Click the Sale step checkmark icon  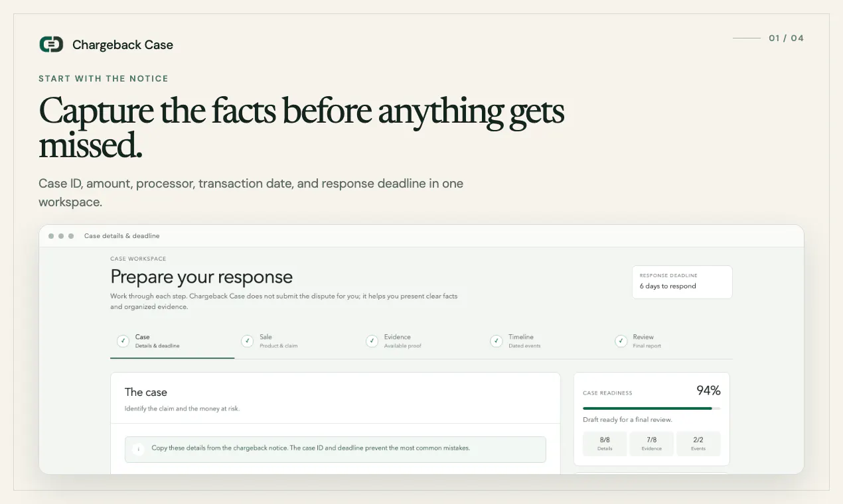tap(247, 341)
